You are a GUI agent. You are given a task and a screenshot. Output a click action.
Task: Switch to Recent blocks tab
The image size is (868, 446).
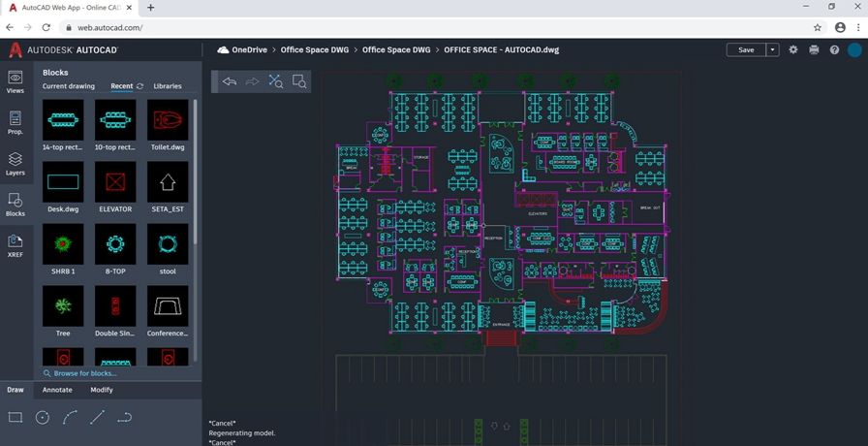(122, 86)
